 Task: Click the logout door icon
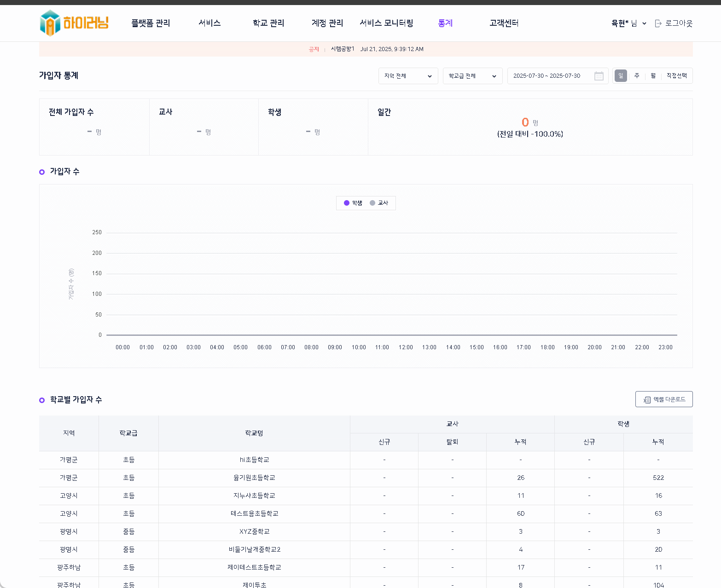click(658, 23)
